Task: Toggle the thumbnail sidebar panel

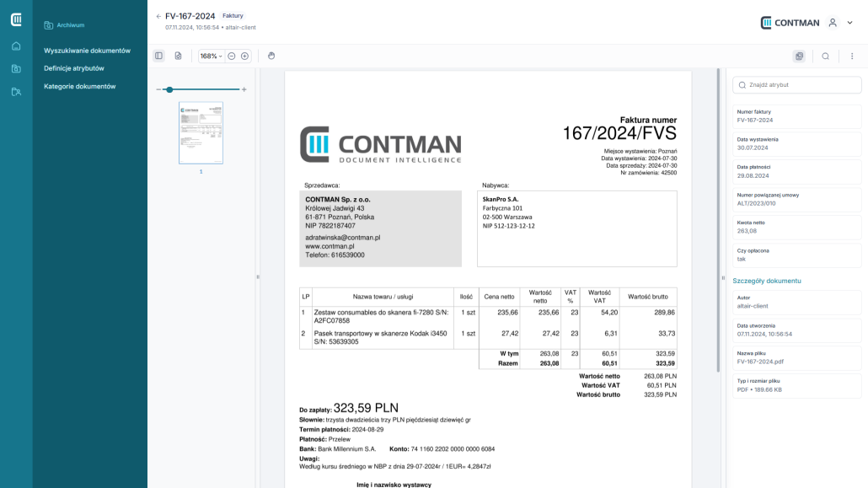Action: (159, 56)
